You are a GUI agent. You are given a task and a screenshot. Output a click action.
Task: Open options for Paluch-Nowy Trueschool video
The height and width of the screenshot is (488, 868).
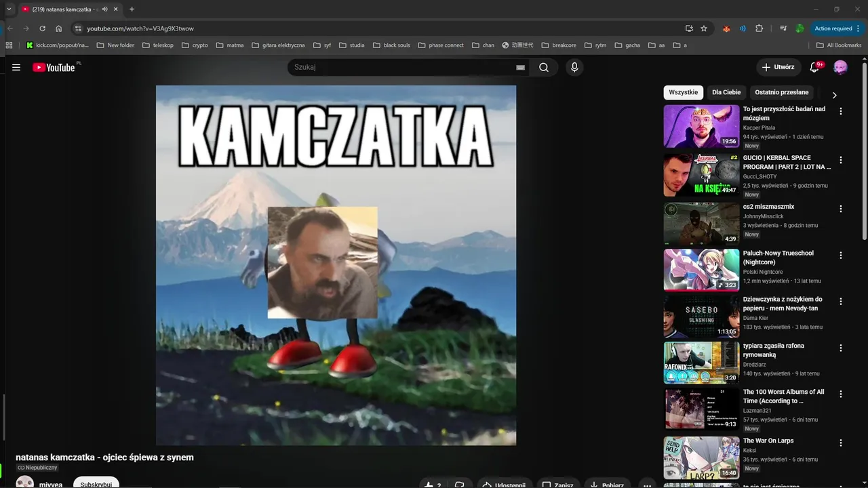(841, 256)
